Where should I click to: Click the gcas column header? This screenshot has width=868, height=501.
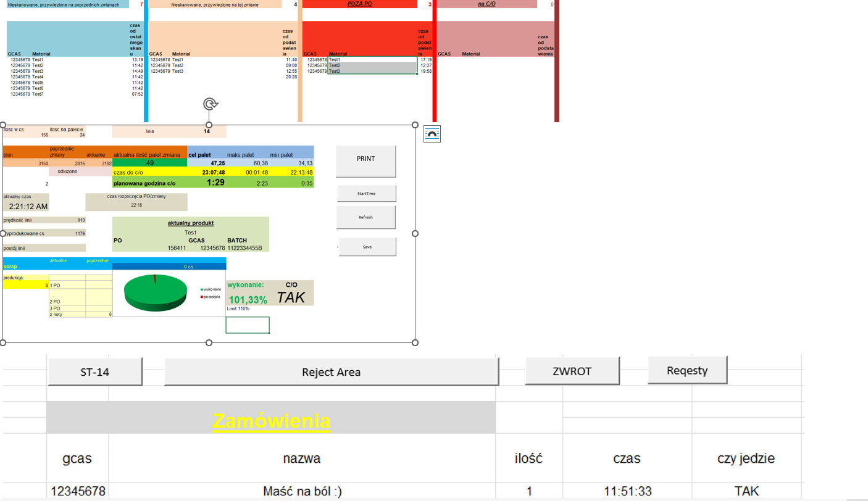pyautogui.click(x=77, y=458)
